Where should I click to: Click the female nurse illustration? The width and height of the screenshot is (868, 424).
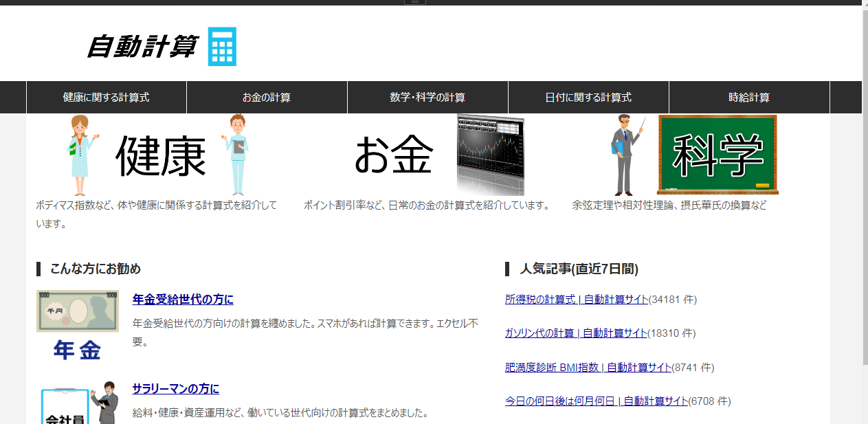click(x=79, y=155)
